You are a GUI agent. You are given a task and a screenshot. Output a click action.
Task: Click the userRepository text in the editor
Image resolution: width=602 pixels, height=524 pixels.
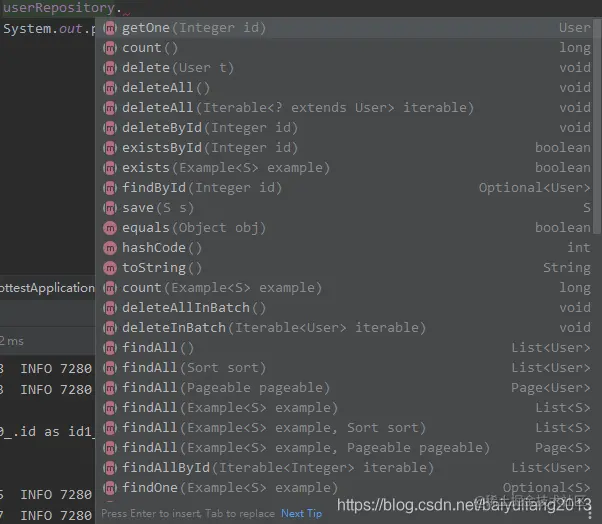click(x=59, y=8)
